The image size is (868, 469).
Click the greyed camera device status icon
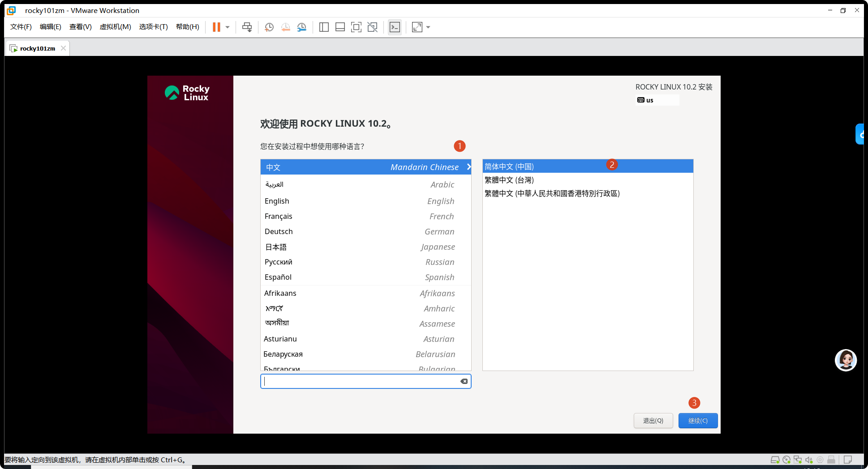pos(820,460)
